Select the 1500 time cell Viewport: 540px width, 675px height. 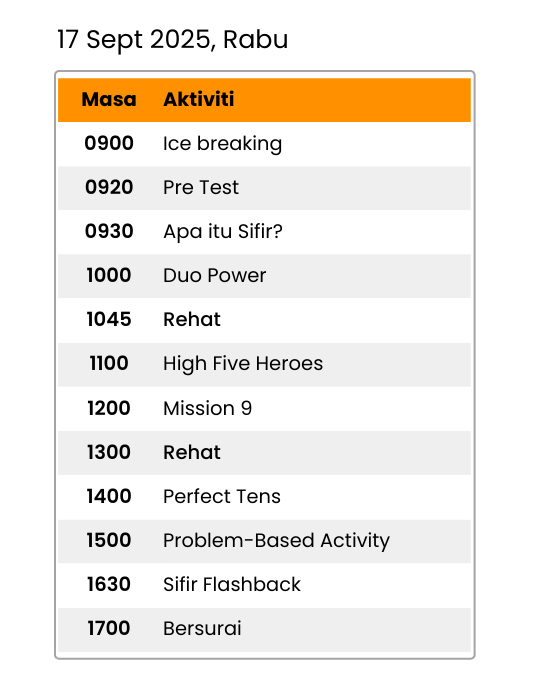tap(109, 540)
